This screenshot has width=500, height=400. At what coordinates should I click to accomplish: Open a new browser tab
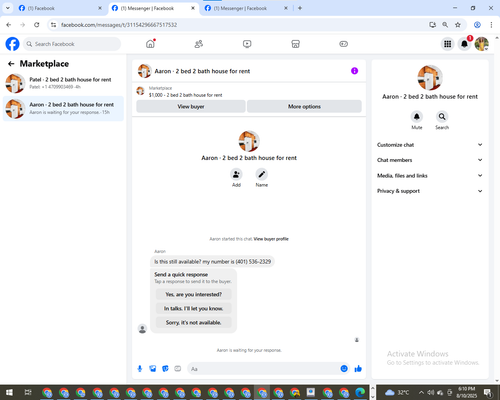click(x=300, y=8)
